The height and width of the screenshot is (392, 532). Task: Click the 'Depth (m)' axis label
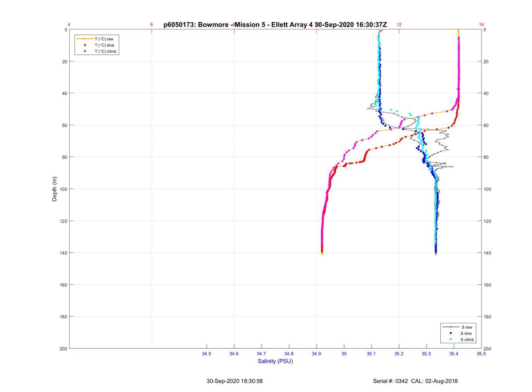point(55,189)
